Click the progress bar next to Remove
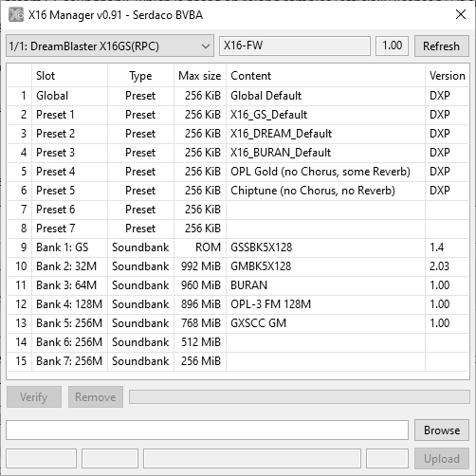476x476 pixels. (300, 397)
